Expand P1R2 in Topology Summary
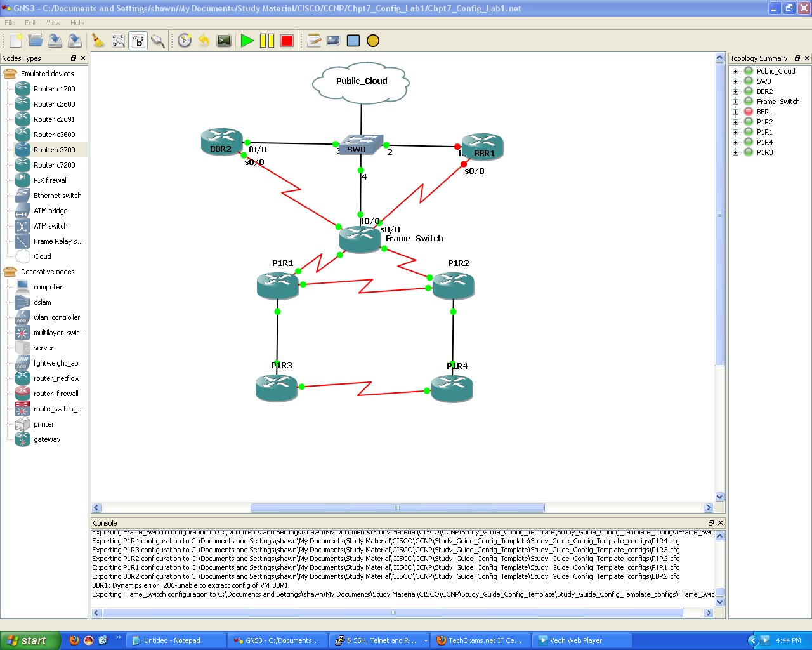812x650 pixels. [x=735, y=122]
